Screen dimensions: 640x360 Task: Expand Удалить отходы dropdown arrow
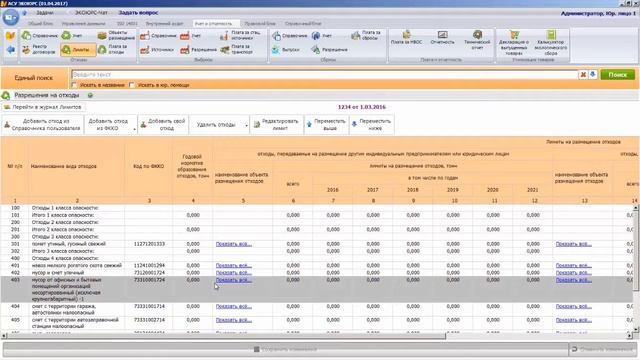(246, 125)
